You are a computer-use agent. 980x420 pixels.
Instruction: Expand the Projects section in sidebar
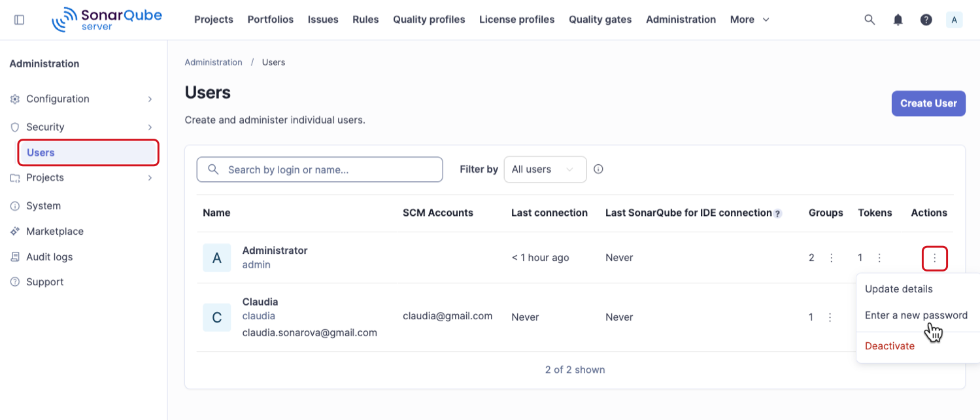click(x=82, y=177)
